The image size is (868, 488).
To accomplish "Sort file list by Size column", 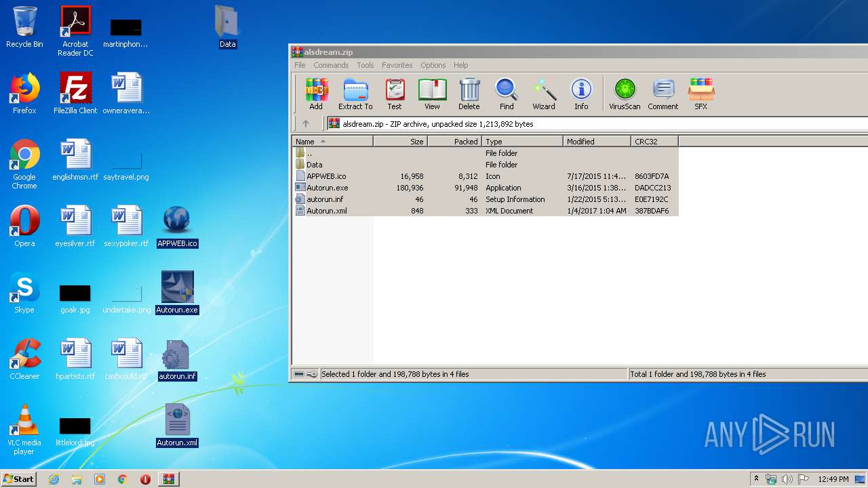I will pyautogui.click(x=400, y=141).
